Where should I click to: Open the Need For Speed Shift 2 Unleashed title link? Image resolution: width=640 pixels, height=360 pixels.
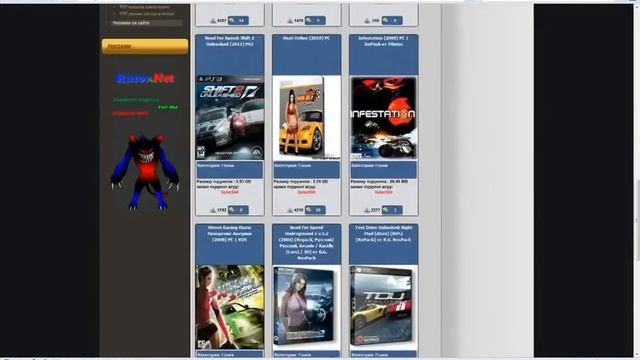click(229, 41)
